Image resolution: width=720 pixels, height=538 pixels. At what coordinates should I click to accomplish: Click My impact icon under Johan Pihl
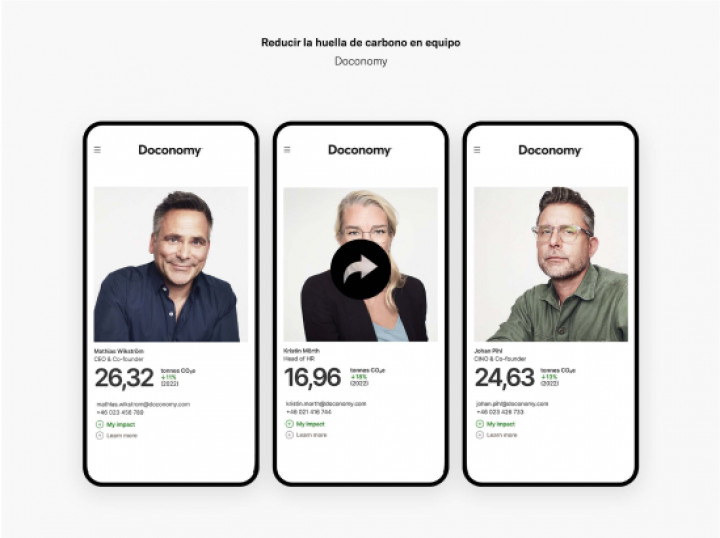tap(479, 424)
